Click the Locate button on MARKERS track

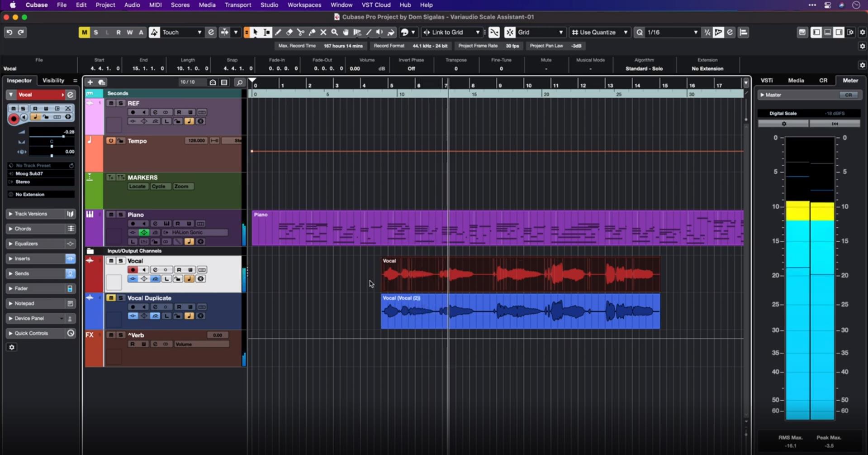[137, 187]
